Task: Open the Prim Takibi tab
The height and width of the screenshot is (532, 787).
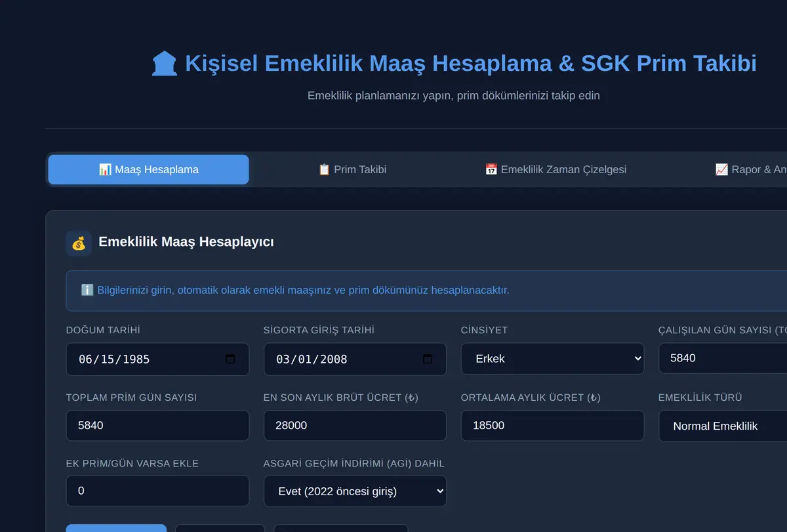Action: (x=352, y=169)
